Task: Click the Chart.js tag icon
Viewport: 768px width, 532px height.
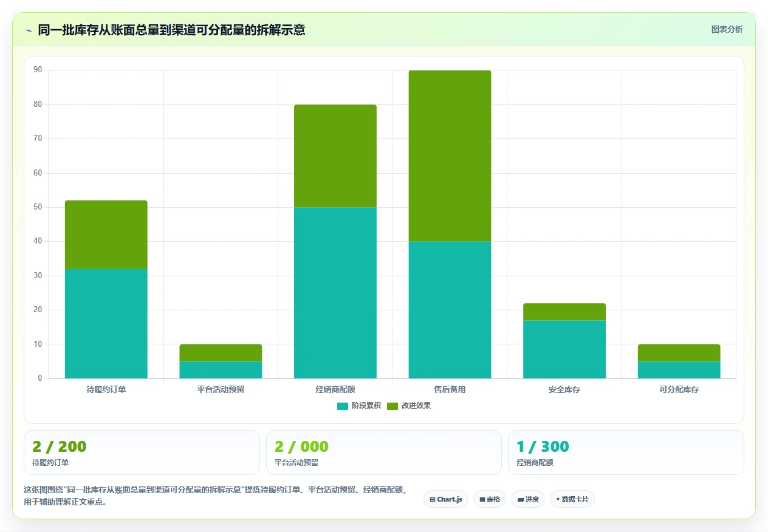Action: tap(432, 499)
